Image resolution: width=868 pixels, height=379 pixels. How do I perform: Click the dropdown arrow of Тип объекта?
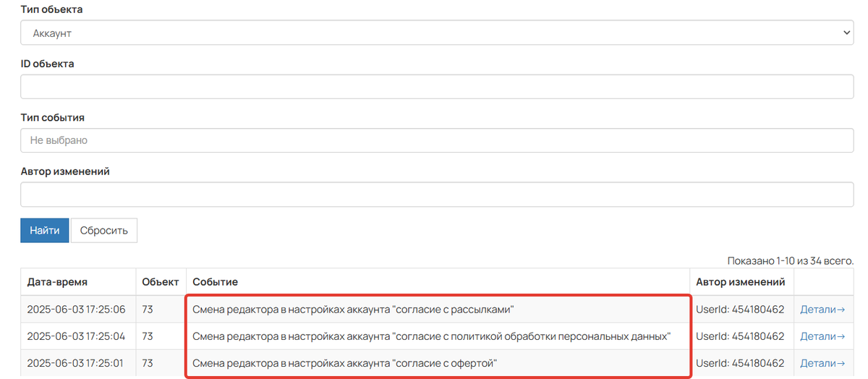pos(848,33)
